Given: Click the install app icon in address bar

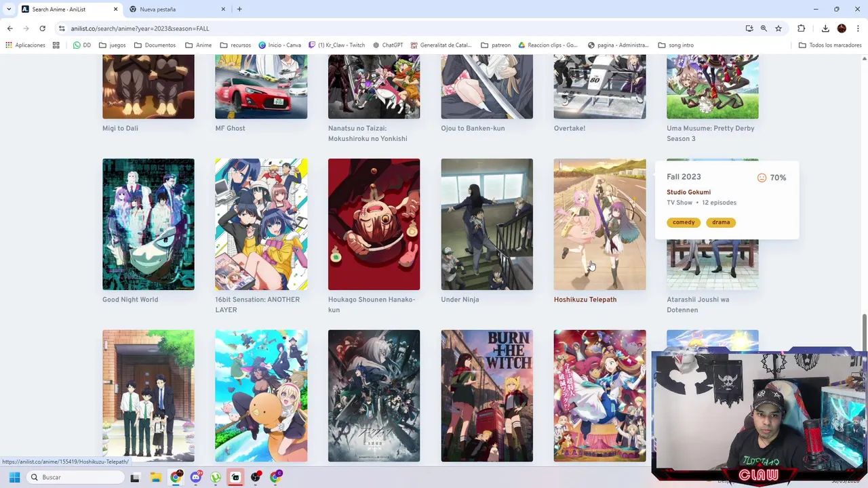Looking at the screenshot, I should [749, 28].
